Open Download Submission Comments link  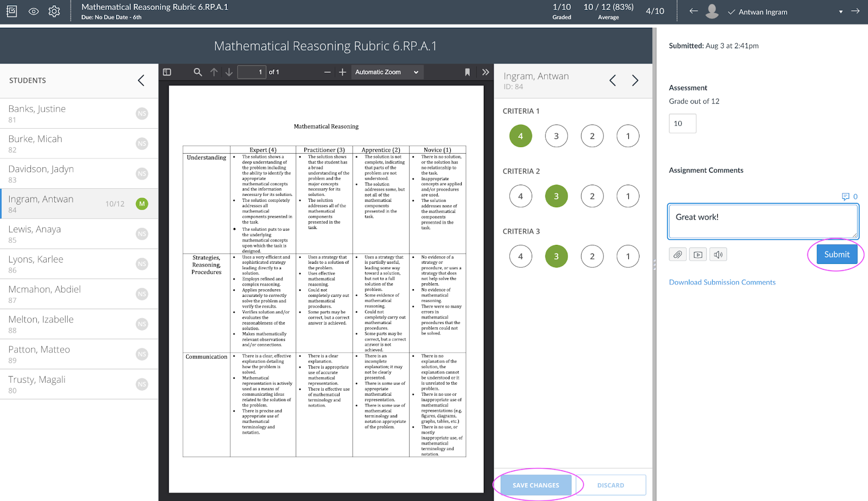point(722,282)
